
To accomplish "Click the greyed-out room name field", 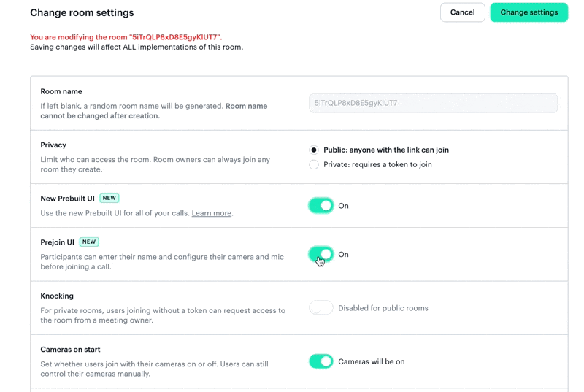I will click(433, 103).
